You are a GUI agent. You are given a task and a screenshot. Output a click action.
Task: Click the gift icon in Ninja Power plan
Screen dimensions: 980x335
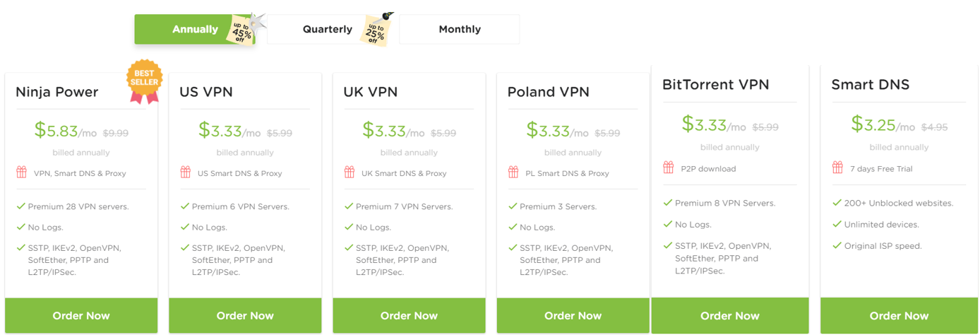(x=21, y=172)
